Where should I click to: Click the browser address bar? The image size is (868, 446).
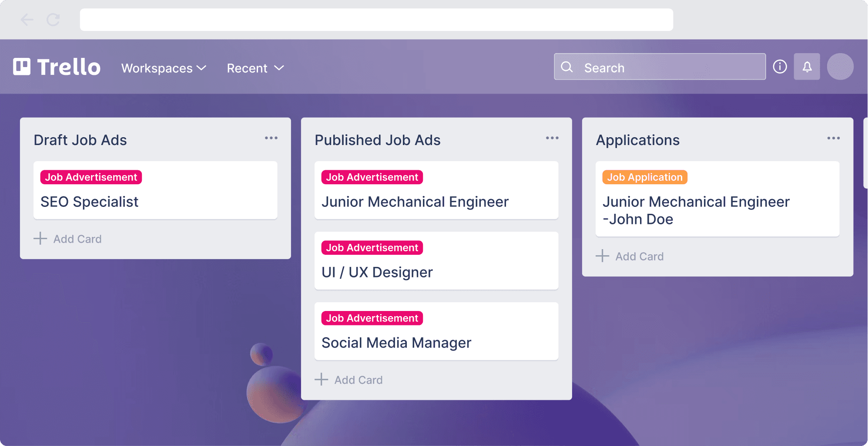pyautogui.click(x=376, y=20)
